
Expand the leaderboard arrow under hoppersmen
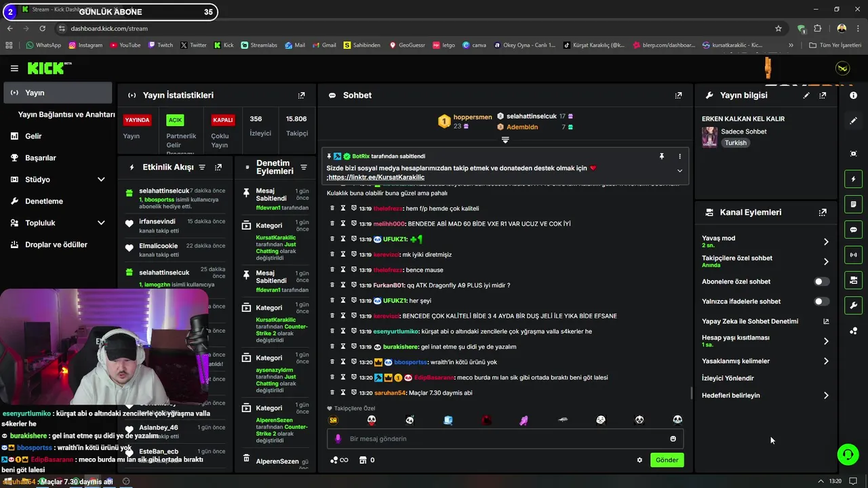click(x=505, y=140)
